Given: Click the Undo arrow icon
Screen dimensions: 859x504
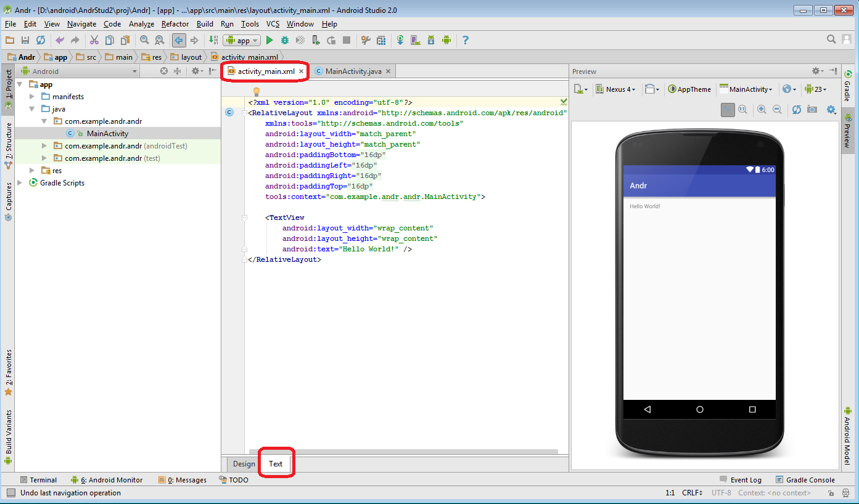Looking at the screenshot, I should (60, 40).
